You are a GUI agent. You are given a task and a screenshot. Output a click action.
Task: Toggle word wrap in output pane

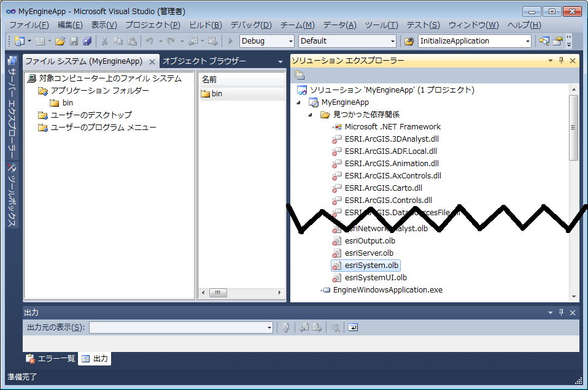point(353,328)
